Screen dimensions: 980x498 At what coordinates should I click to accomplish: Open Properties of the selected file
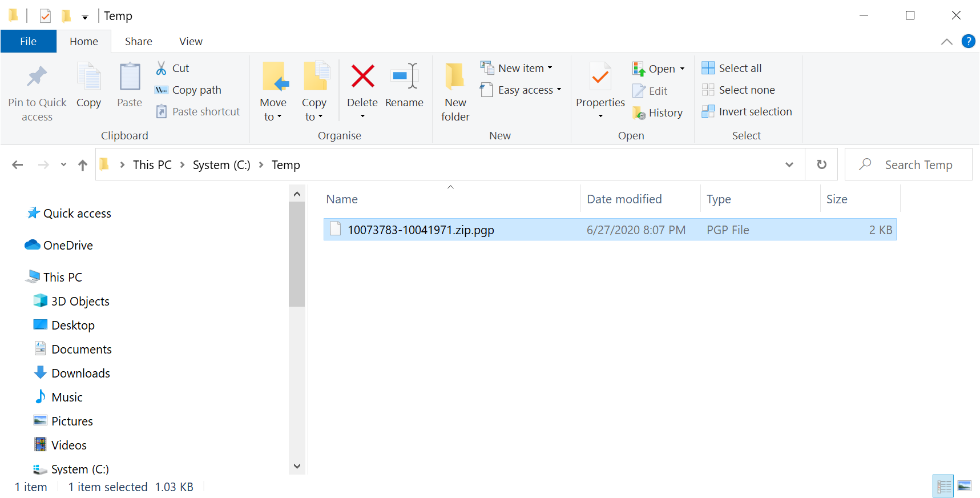(600, 77)
